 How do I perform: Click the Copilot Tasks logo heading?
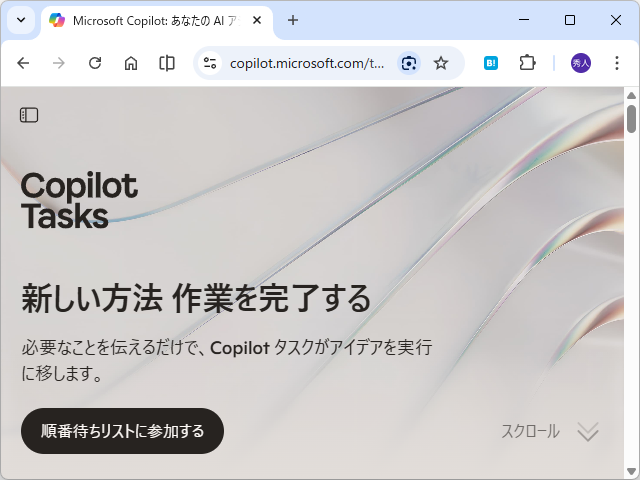coord(79,200)
